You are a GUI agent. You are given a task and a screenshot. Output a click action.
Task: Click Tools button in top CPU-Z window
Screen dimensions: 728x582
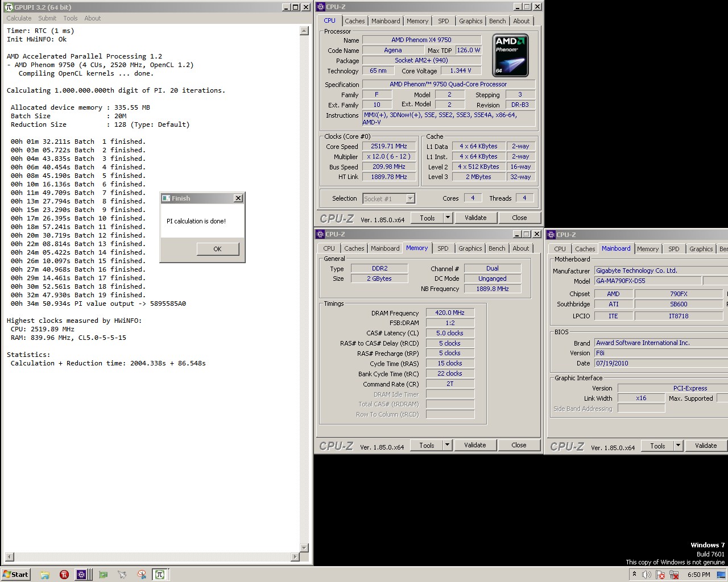pyautogui.click(x=427, y=218)
